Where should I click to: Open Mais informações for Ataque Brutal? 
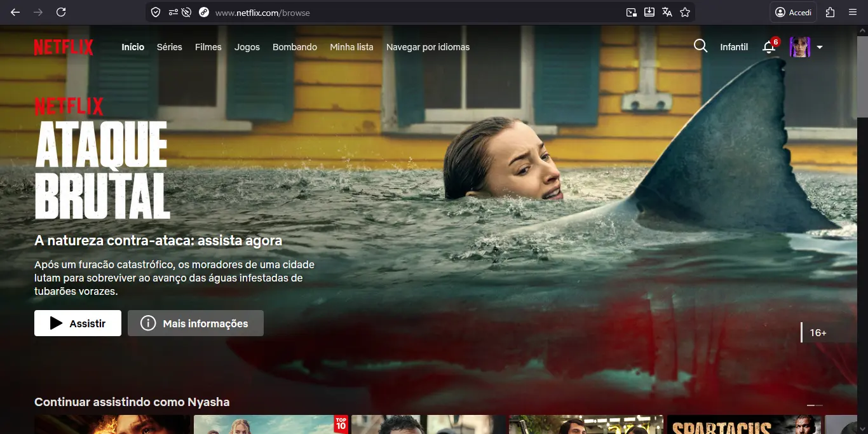tap(196, 323)
